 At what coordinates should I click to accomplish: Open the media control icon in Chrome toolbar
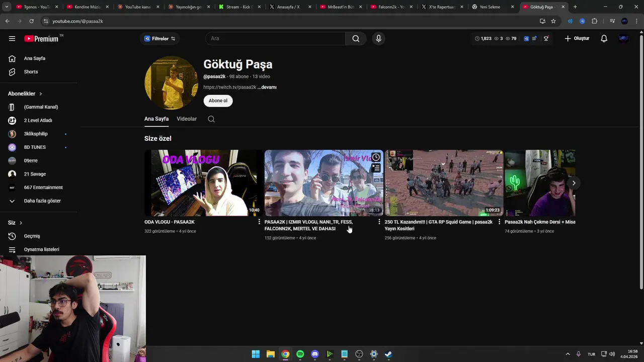(612, 21)
